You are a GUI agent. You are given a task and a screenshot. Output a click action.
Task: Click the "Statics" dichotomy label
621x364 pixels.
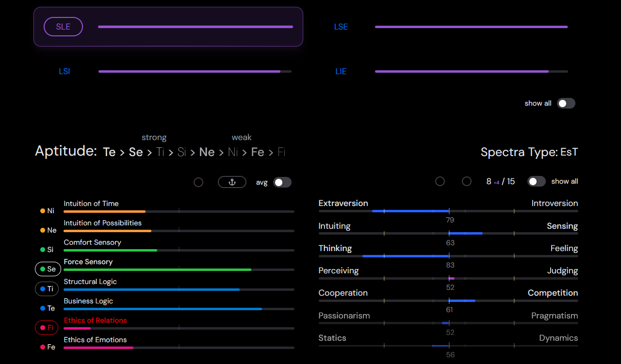[332, 338]
